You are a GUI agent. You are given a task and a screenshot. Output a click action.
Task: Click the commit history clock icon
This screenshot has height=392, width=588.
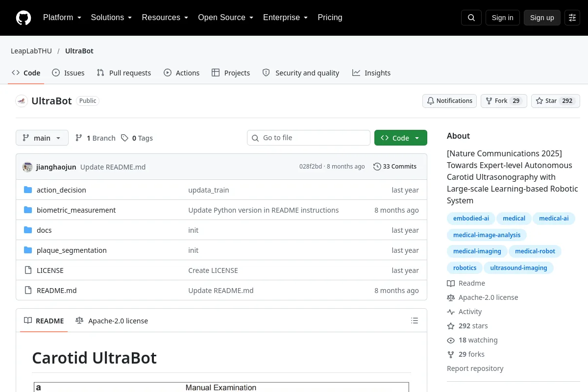click(x=377, y=167)
